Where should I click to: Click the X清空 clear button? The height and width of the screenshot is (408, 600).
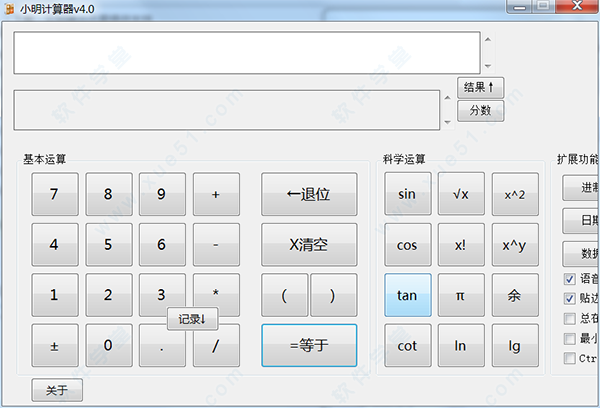(x=309, y=244)
